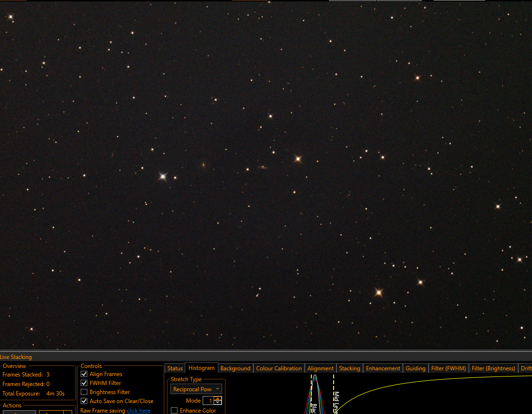This screenshot has width=532, height=414.
Task: Follow the Raw Frame saving click here link
Action: pos(139,410)
